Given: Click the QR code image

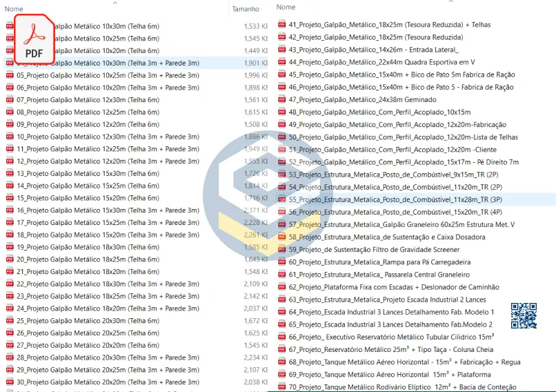Looking at the screenshot, I should click(524, 315).
